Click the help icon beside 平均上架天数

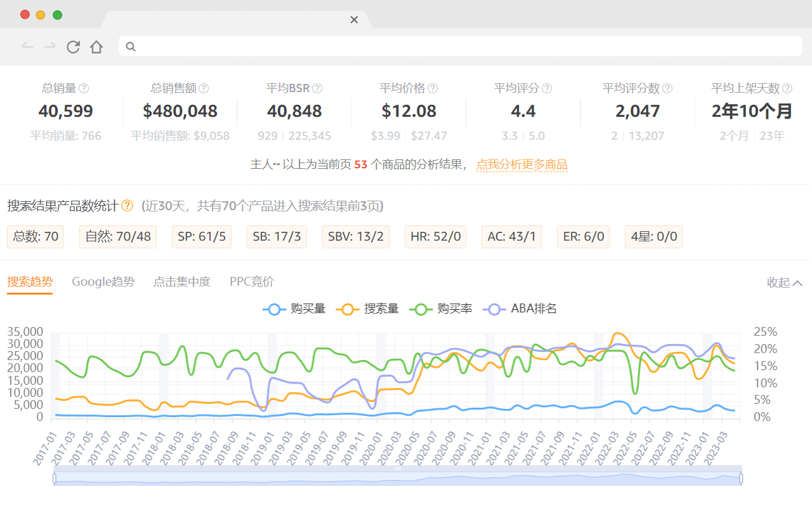click(787, 88)
